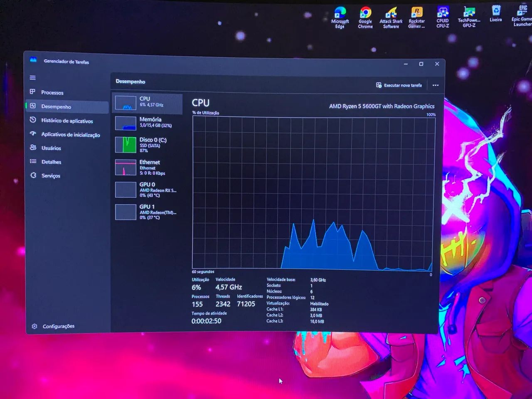Viewport: 532px width, 399px height.
Task: Select the GPU 1 graph thumbnail
Action: point(126,212)
